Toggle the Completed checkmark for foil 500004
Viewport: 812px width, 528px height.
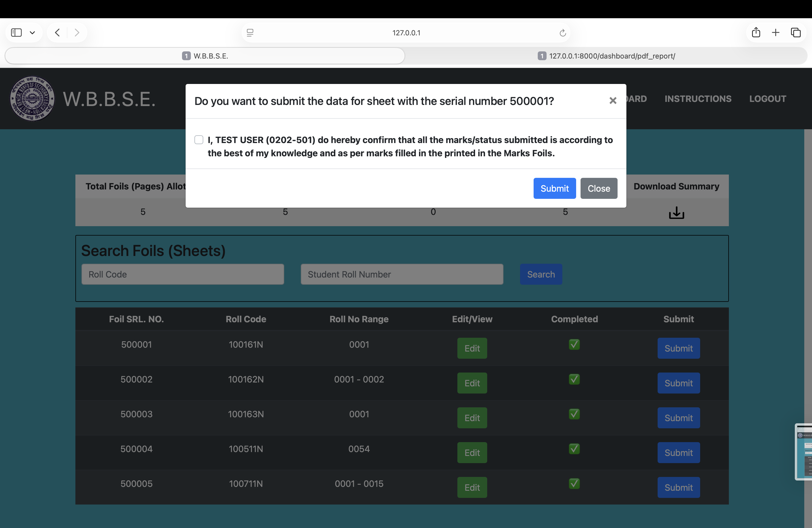574,449
